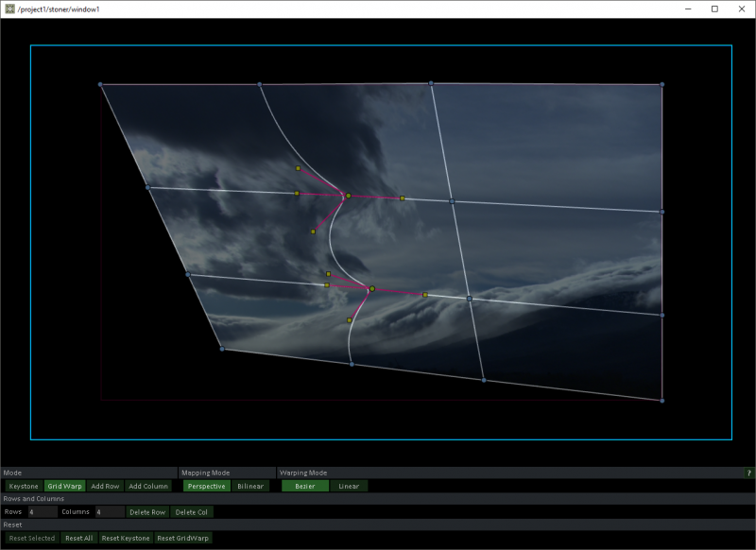Click the stoner application icon in title bar
Screen dimensions: 756x550
pyautogui.click(x=9, y=9)
